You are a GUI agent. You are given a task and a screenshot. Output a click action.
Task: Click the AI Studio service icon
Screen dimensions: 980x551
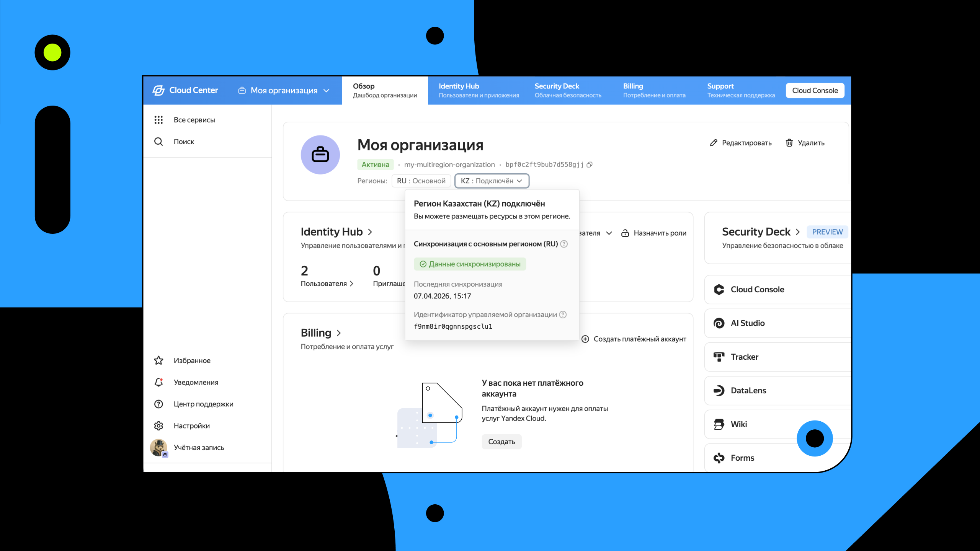[x=719, y=323]
